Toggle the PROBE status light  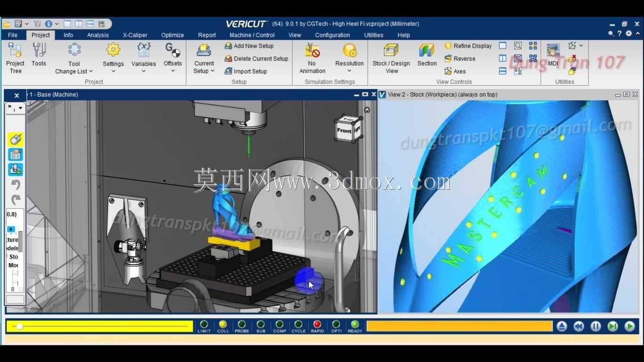tap(242, 324)
